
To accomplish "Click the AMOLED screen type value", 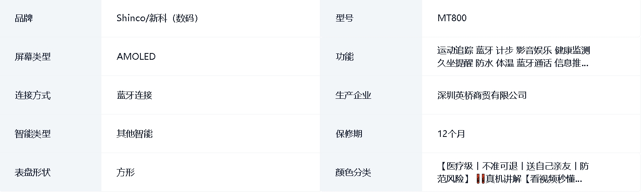I will [x=136, y=57].
